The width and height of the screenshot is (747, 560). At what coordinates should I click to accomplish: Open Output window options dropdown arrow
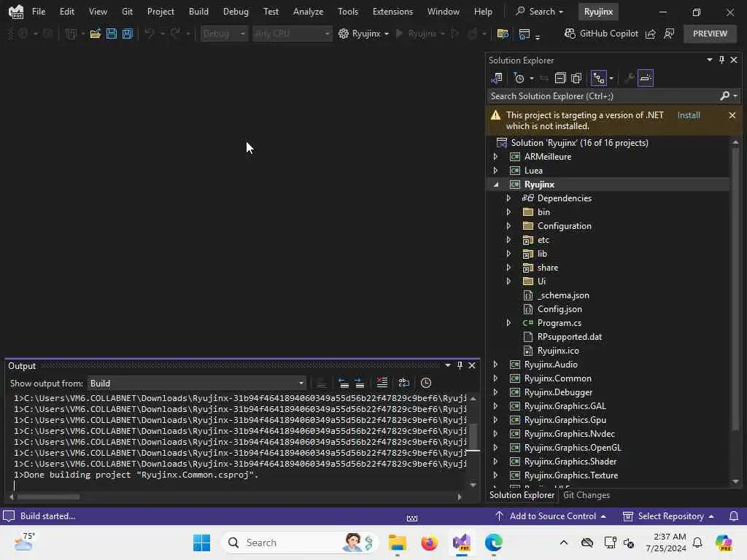pyautogui.click(x=447, y=366)
